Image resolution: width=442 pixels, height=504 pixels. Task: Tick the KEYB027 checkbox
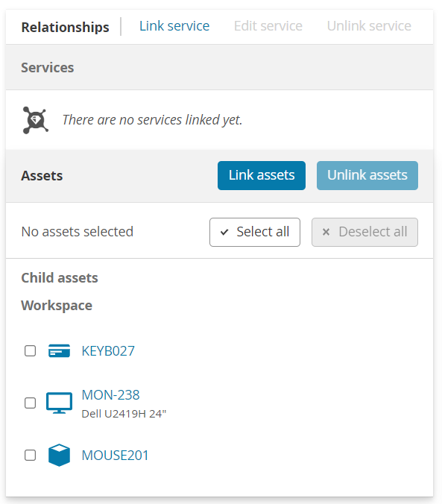31,350
